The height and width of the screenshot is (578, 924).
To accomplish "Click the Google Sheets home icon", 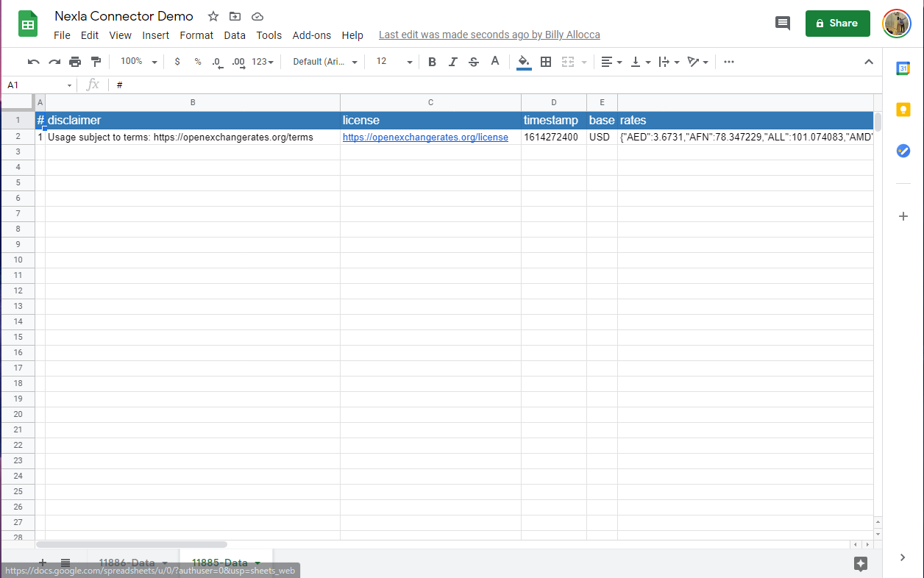I will 28,25.
